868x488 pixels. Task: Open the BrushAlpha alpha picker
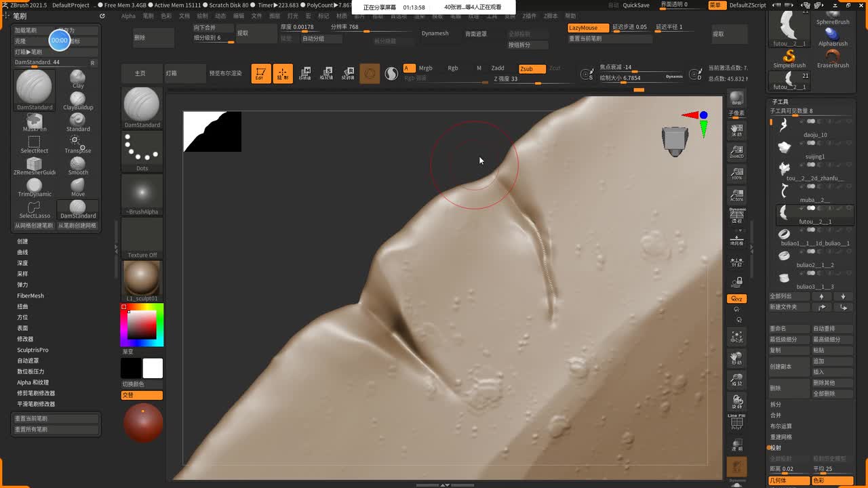(142, 195)
